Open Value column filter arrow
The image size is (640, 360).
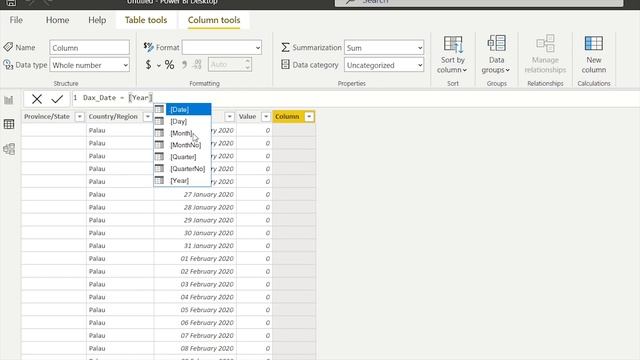coord(266,117)
